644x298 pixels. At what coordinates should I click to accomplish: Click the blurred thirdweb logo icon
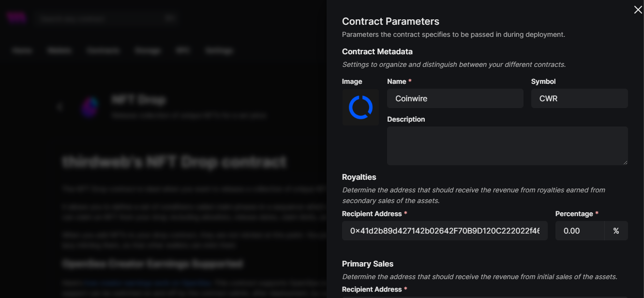coord(16,18)
